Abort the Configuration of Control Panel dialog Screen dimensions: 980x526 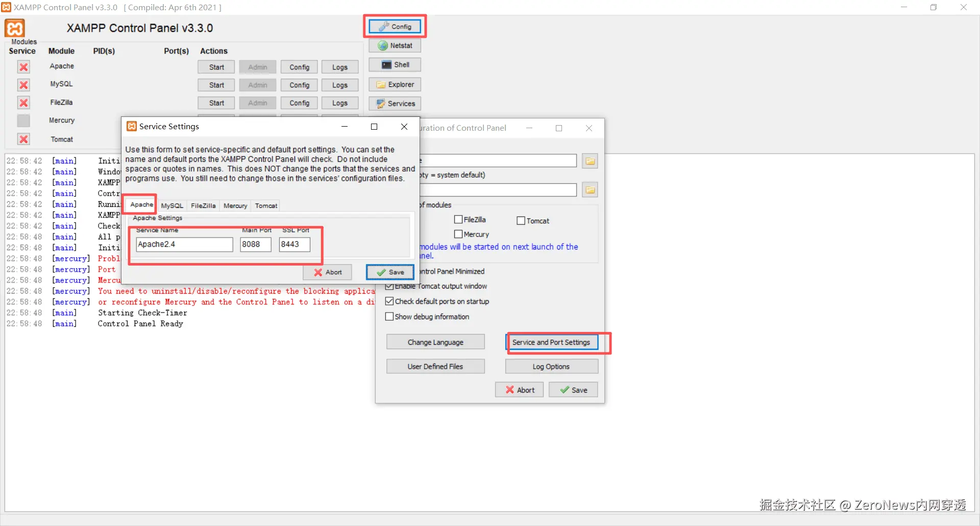pyautogui.click(x=520, y=390)
